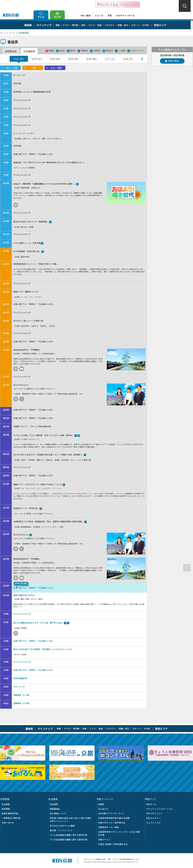The width and height of the screenshot is (193, 868).
Task: Click the KBS京都 logo in the footer
Action: (62, 861)
